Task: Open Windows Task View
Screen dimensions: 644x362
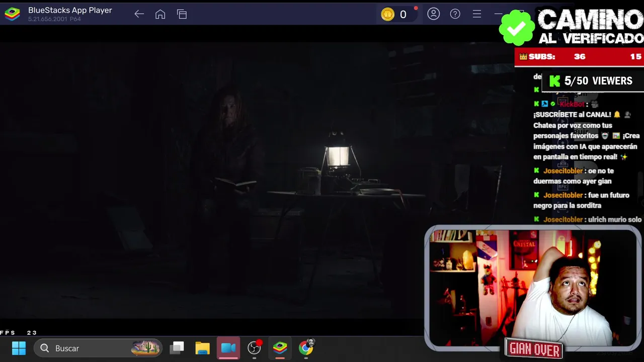Action: [x=177, y=348]
